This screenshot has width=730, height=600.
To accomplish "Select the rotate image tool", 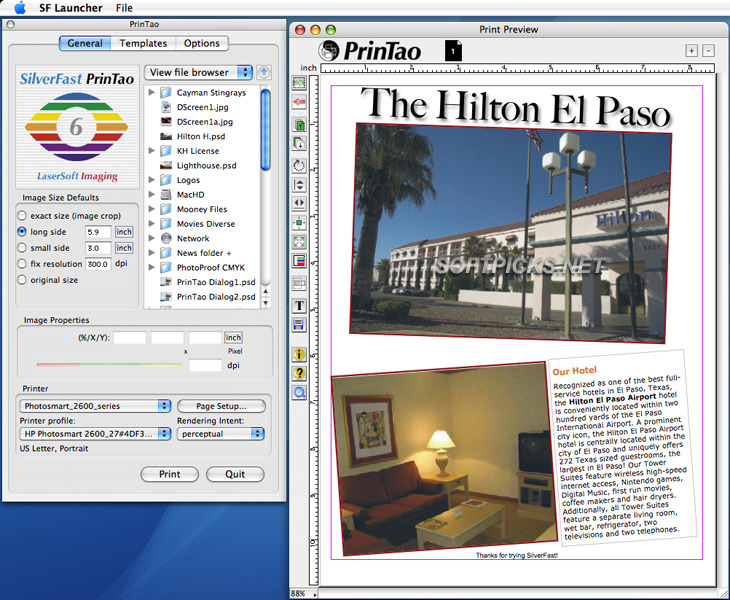I will pyautogui.click(x=299, y=166).
